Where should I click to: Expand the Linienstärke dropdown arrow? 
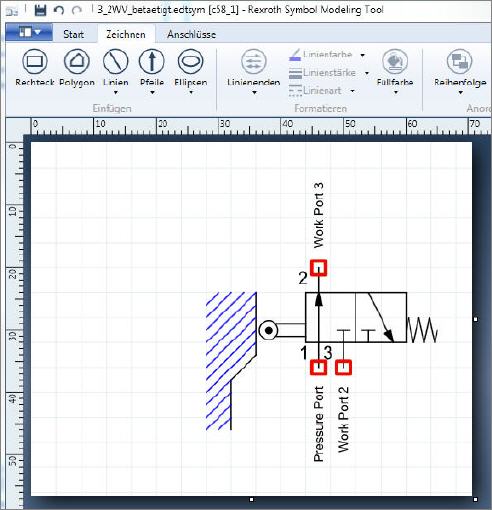367,73
